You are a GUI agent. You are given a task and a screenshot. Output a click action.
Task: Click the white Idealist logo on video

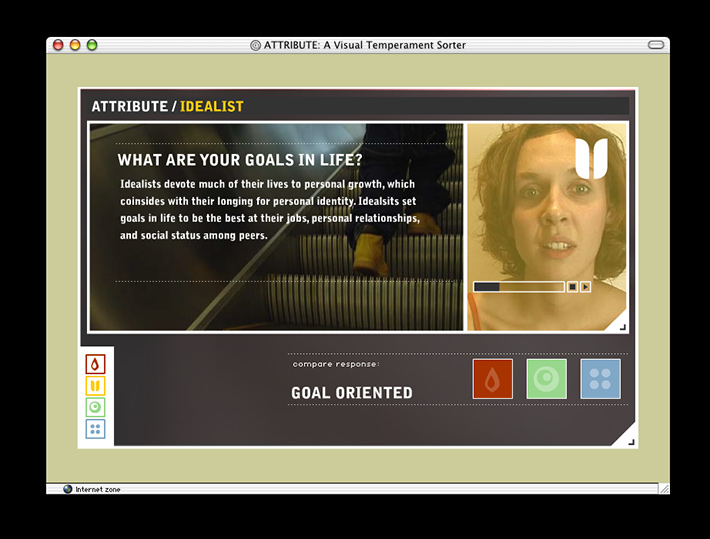591,158
